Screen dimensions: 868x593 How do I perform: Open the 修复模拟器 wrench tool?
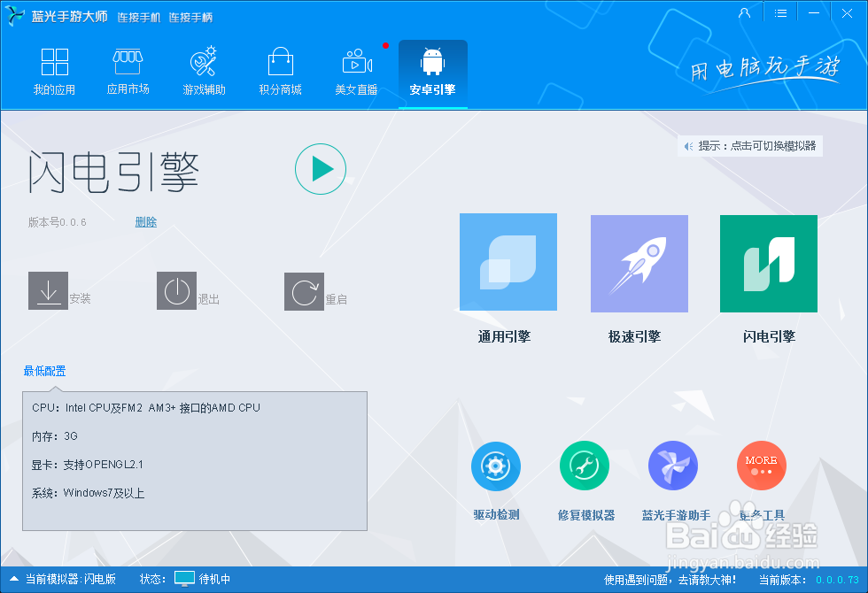pyautogui.click(x=585, y=466)
